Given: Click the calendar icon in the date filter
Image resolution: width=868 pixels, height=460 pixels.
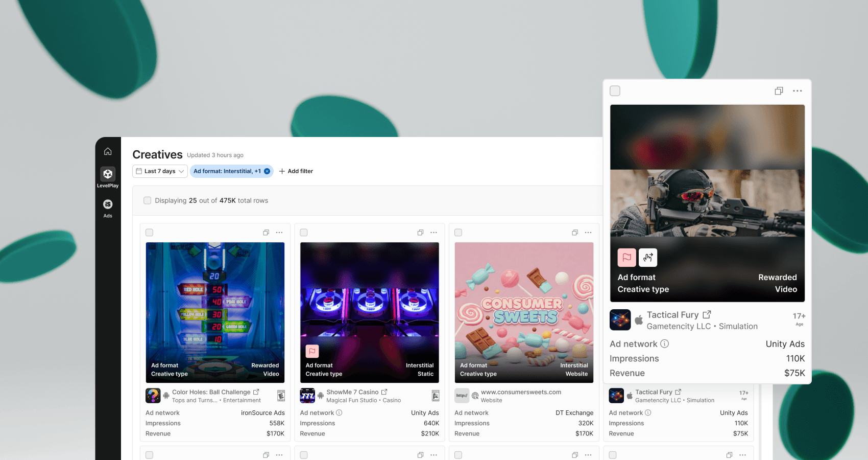Looking at the screenshot, I should 138,171.
